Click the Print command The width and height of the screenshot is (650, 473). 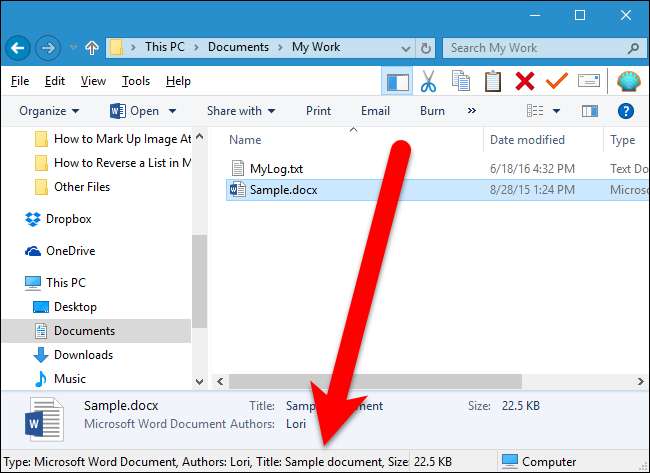click(318, 111)
